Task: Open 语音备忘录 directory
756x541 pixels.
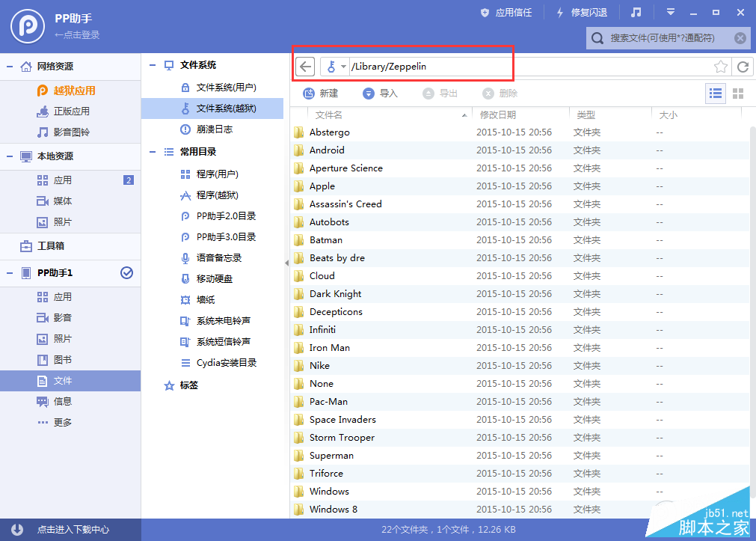Action: [211, 257]
